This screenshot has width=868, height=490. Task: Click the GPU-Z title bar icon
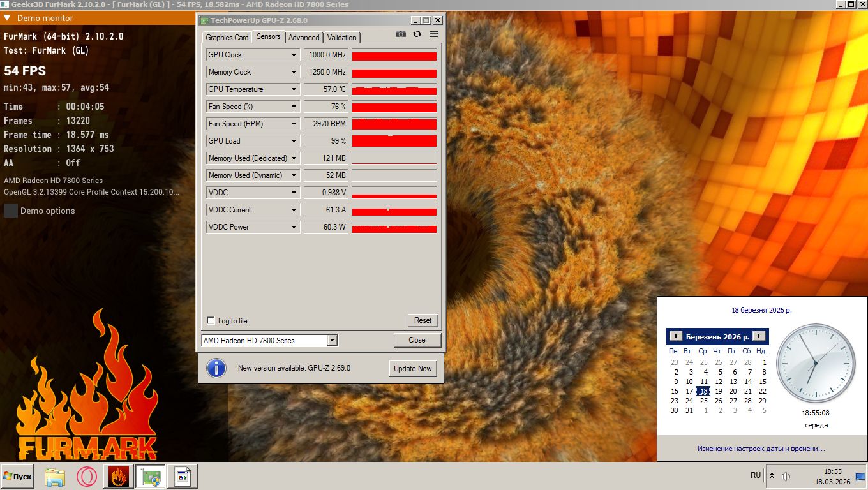pos(204,20)
